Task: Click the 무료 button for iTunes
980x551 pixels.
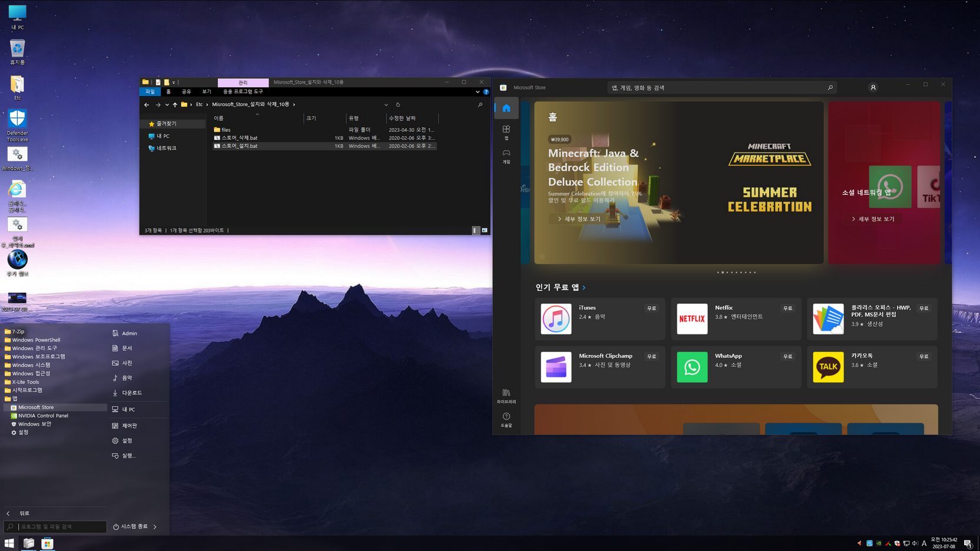Action: click(651, 308)
